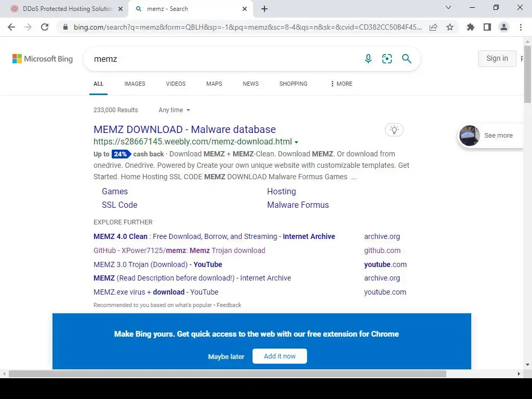Screen dimensions: 532x399
Task: Open MEMZ 4.0 Clean Internet Archive link
Action: click(x=214, y=236)
